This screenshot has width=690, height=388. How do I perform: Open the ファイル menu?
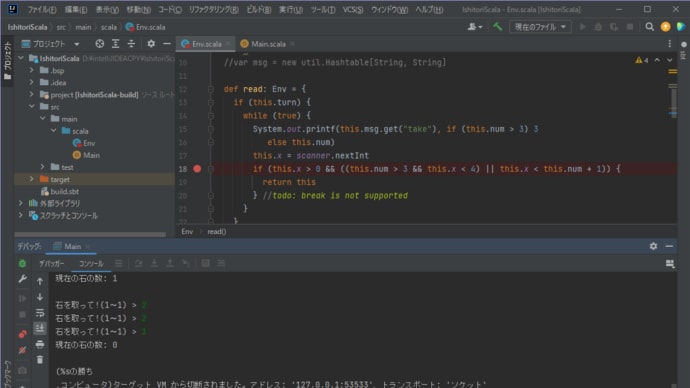[42, 9]
